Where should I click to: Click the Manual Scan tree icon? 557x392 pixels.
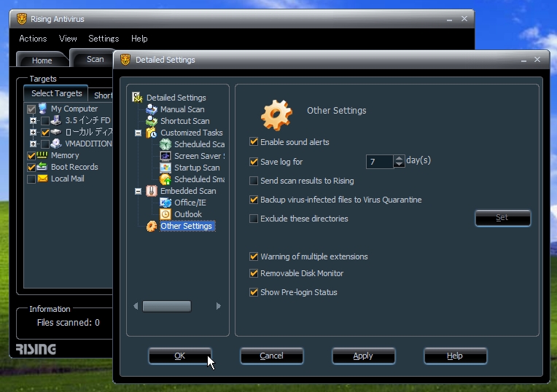pyautogui.click(x=152, y=109)
